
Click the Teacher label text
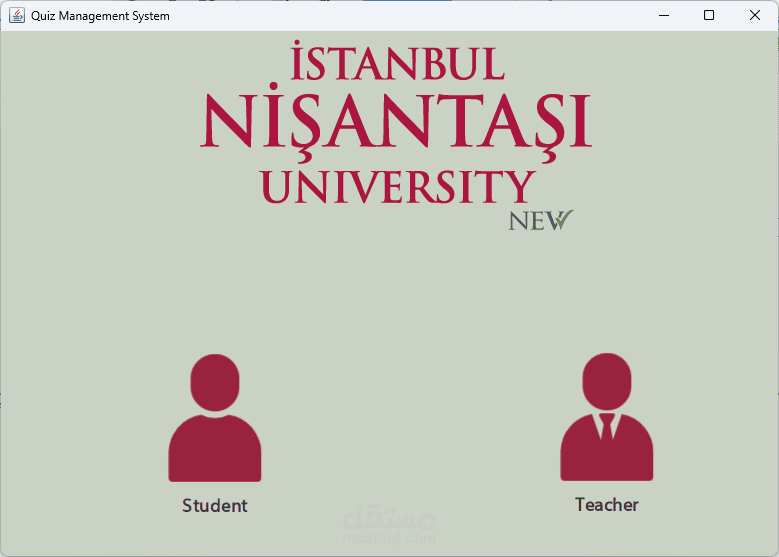click(x=607, y=504)
